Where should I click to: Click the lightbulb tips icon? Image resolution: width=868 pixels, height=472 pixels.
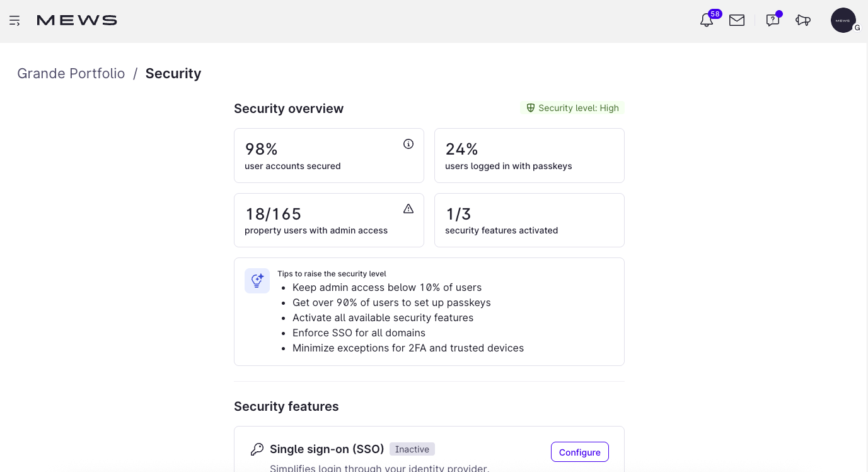click(257, 280)
